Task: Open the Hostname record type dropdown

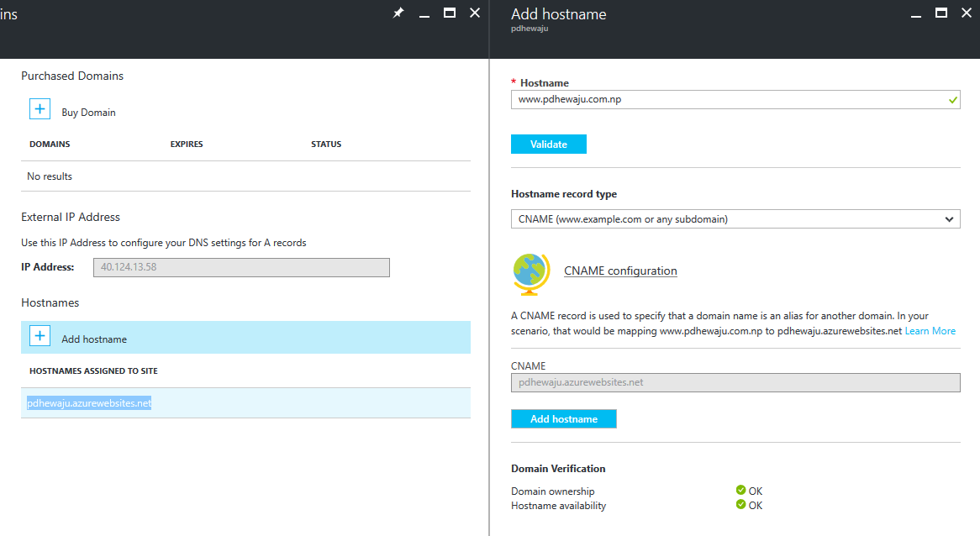Action: (735, 219)
